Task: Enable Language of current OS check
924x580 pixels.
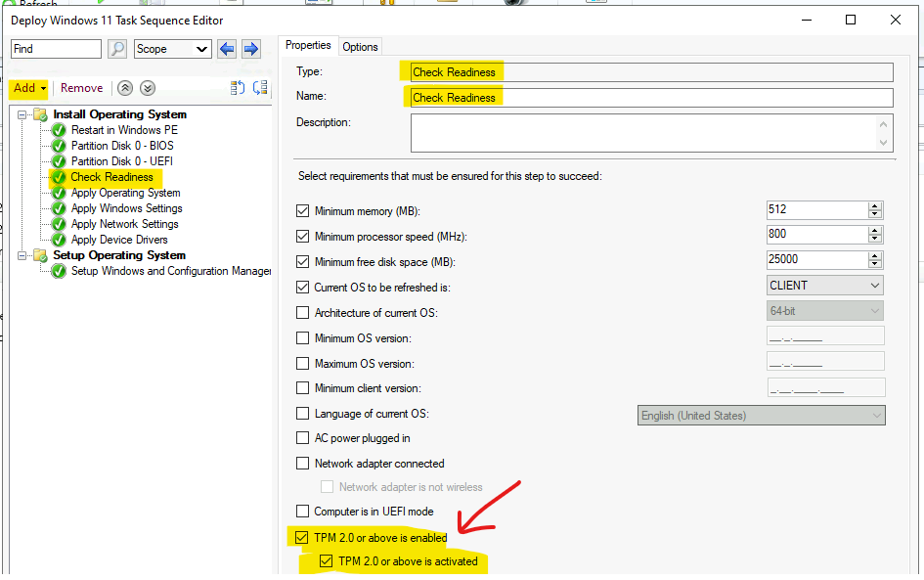Action: (302, 413)
